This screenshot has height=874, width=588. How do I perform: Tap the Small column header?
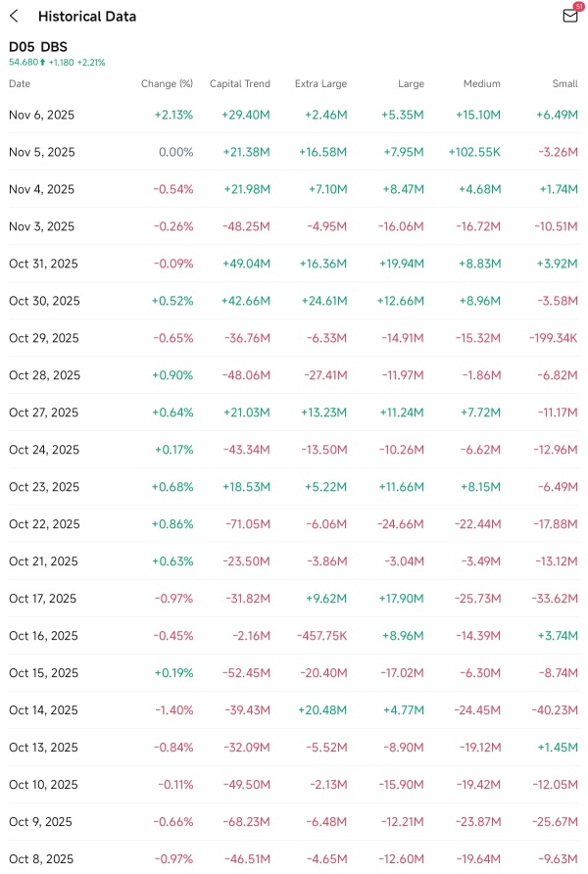coord(563,84)
